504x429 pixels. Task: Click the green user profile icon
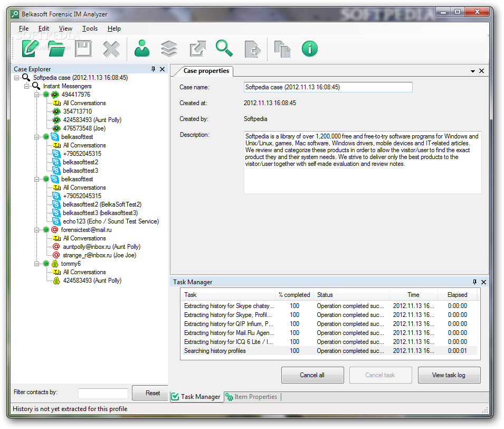coord(142,49)
